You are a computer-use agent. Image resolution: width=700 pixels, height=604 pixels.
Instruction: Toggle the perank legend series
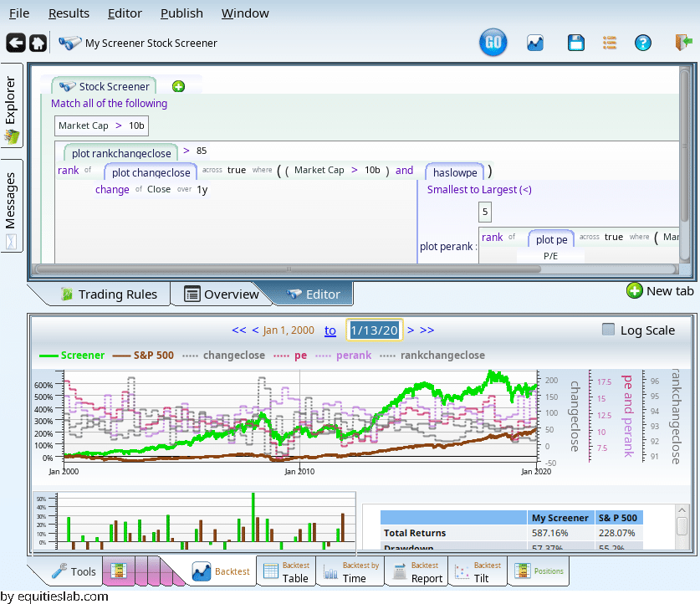tap(343, 356)
